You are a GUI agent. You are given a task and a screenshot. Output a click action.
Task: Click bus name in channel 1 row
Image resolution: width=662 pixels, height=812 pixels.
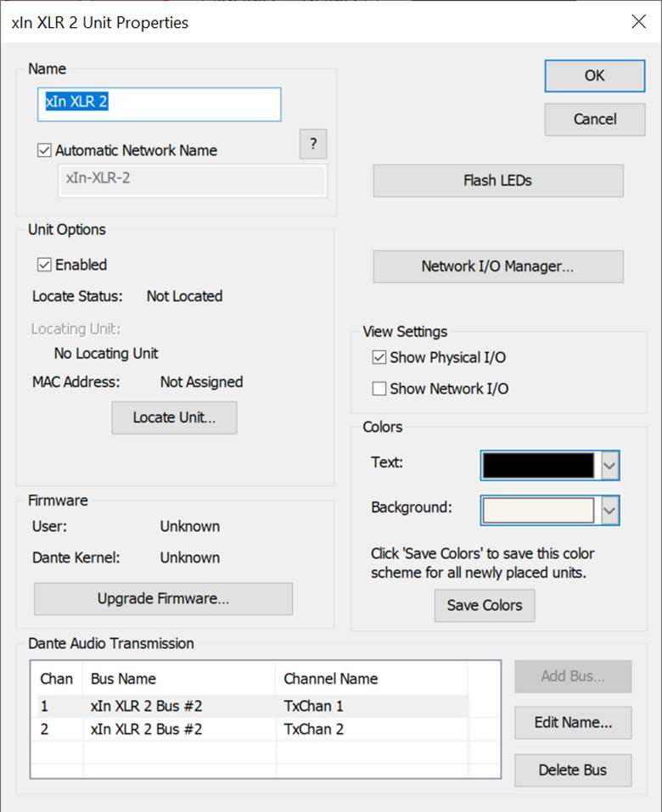(x=146, y=706)
